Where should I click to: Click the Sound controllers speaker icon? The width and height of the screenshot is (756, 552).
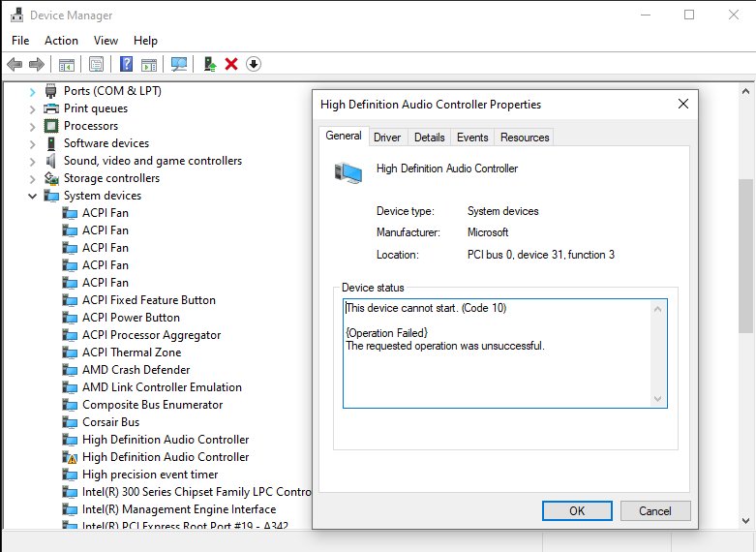point(50,161)
